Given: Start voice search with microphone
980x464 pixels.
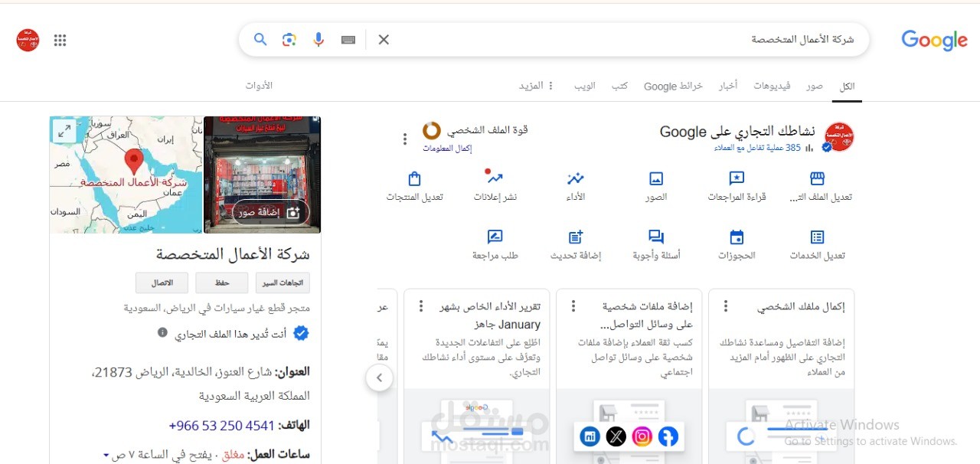Looking at the screenshot, I should pyautogui.click(x=318, y=39).
